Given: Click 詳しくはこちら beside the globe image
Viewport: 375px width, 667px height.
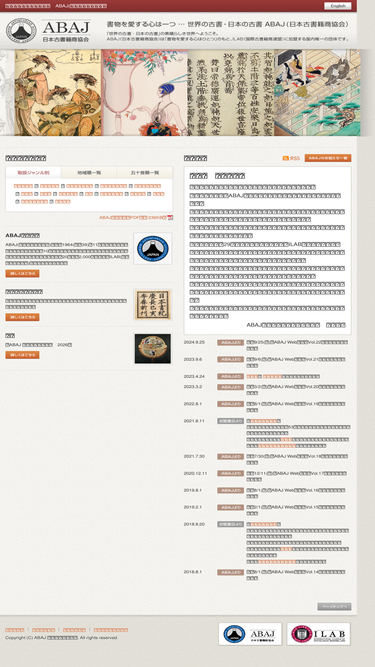Looking at the screenshot, I should pyautogui.click(x=23, y=355).
